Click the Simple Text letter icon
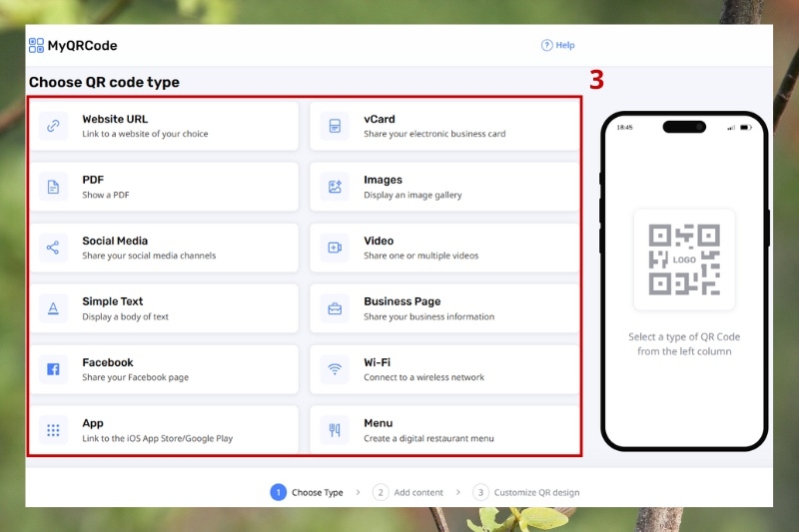The image size is (799, 532). [53, 308]
